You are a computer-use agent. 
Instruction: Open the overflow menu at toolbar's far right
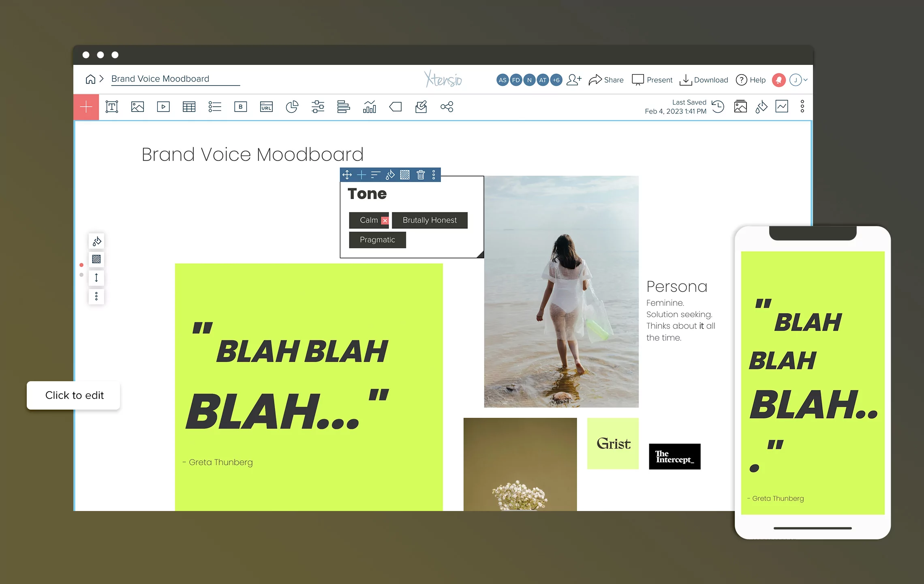point(802,106)
